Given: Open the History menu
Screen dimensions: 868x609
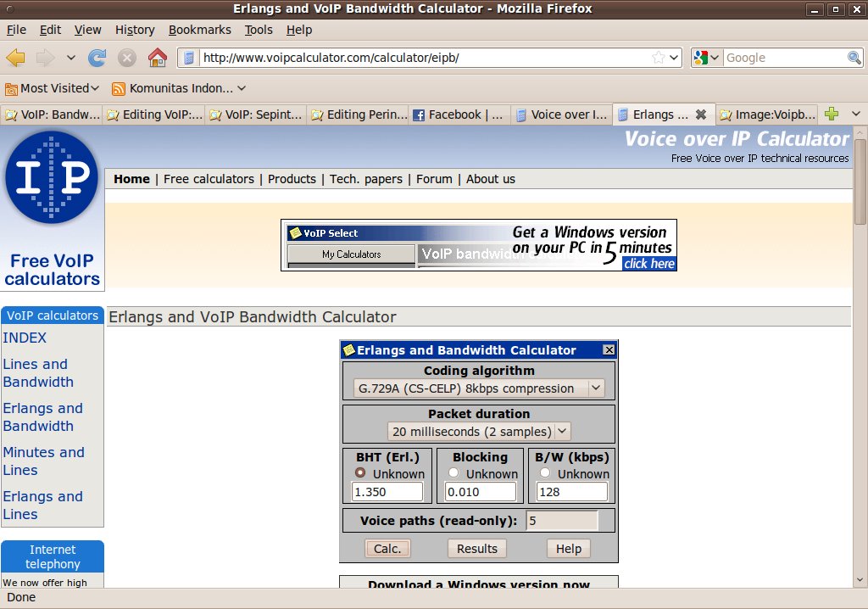Looking at the screenshot, I should pyautogui.click(x=135, y=30).
